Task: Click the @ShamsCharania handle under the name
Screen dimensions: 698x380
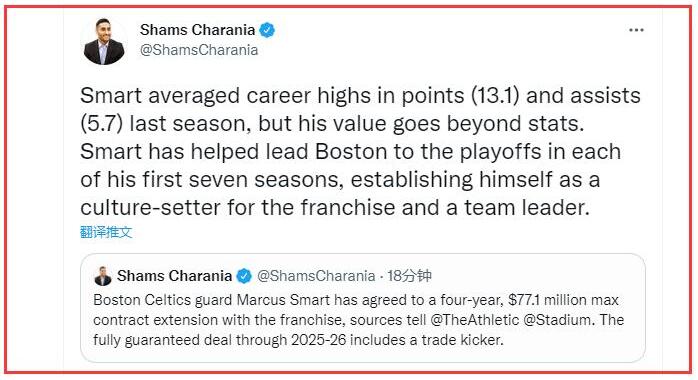Action: (x=199, y=50)
